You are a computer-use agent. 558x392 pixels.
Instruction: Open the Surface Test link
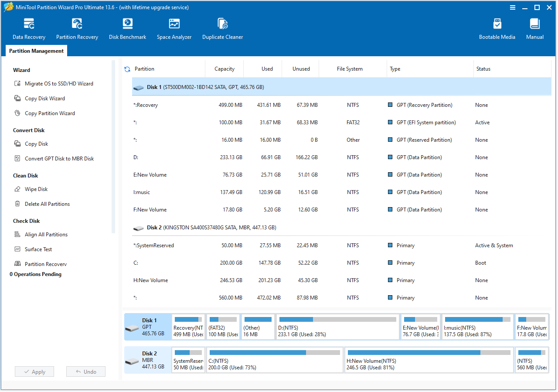pos(38,249)
